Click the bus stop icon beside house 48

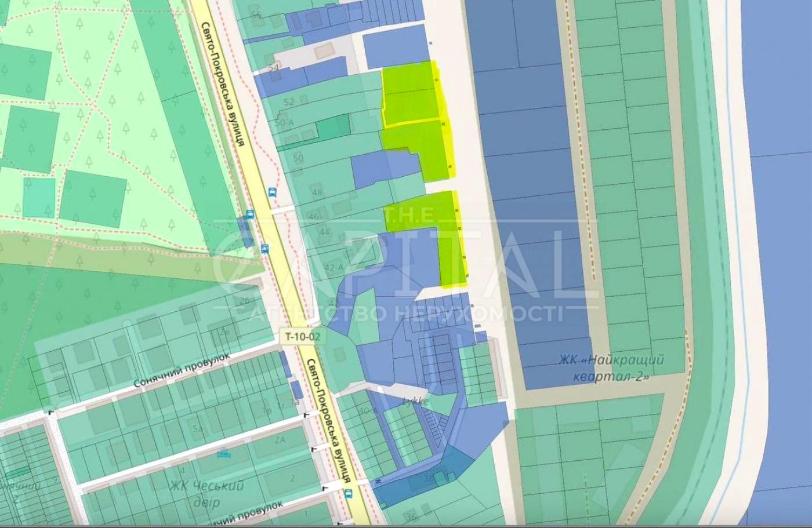pos(272,192)
